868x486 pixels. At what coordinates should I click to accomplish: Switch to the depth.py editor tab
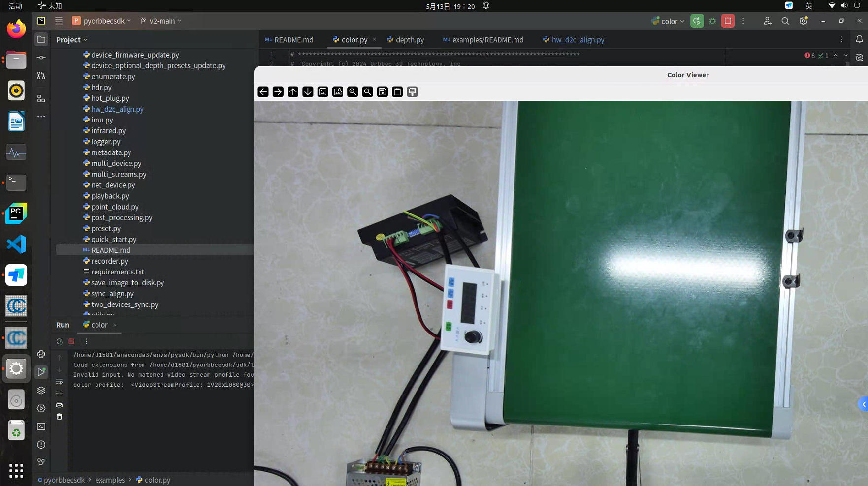pos(410,40)
